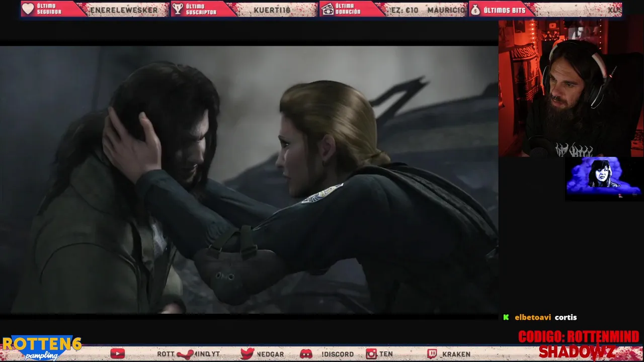The width and height of the screenshot is (644, 362).
Task: Click the donation name MAURICIO
Action: point(446,10)
